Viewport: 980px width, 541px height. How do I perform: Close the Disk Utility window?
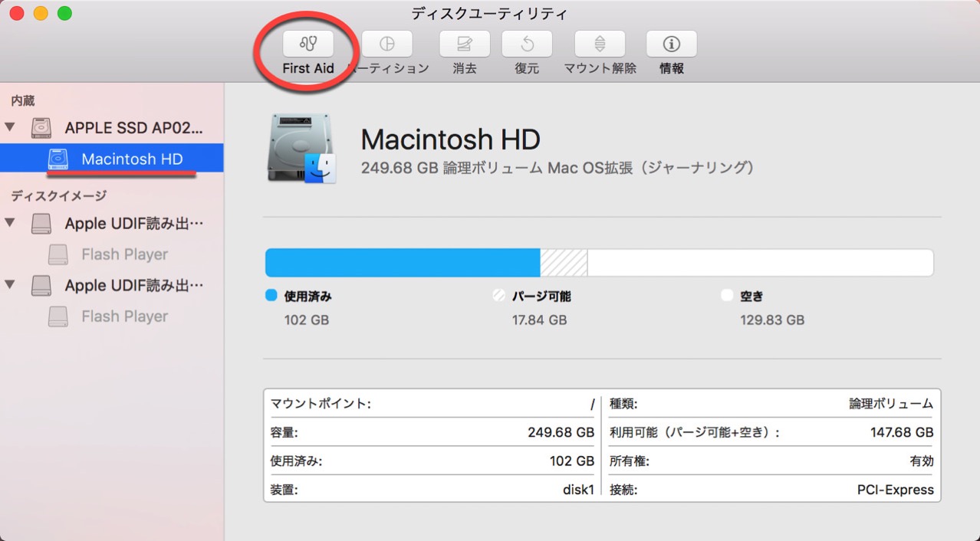point(16,13)
